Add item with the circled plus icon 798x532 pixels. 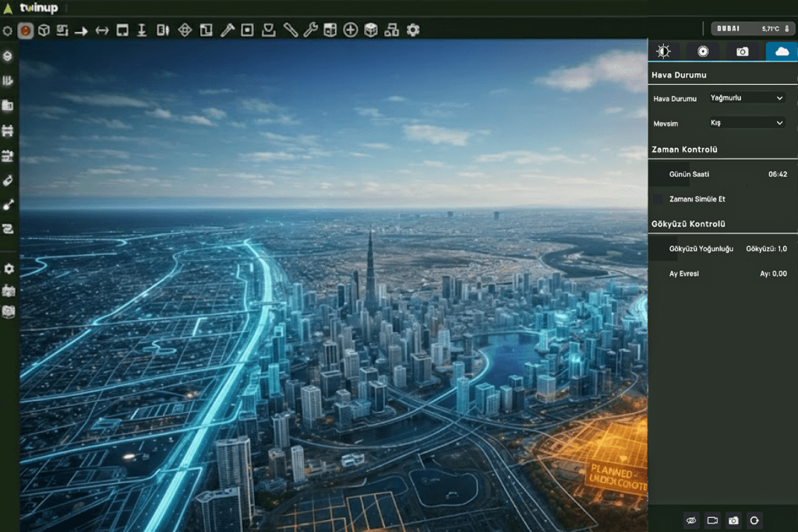coord(350,30)
